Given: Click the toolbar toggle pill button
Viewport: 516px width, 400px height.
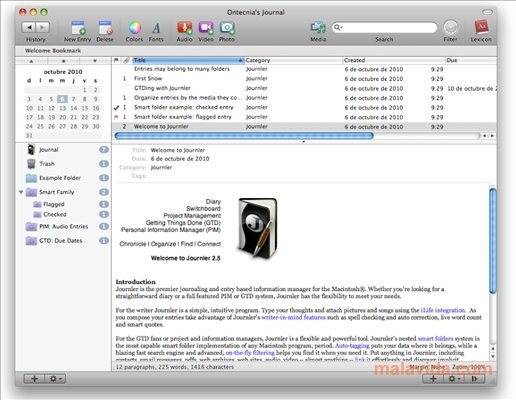Looking at the screenshot, I should 487,12.
